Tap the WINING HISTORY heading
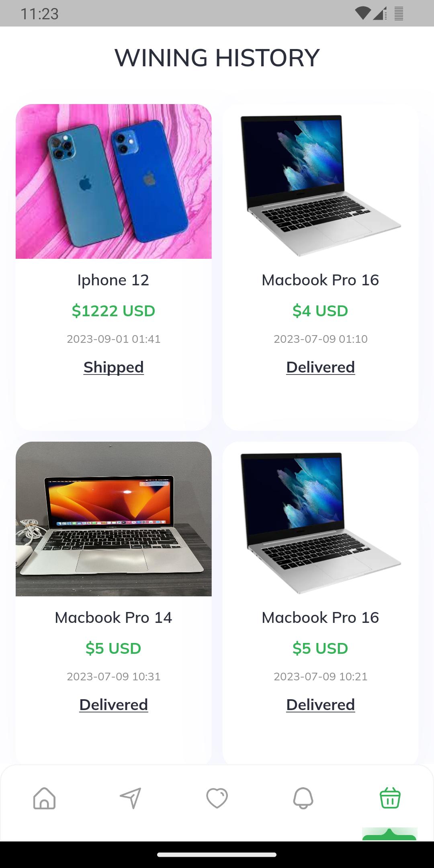 point(217,57)
